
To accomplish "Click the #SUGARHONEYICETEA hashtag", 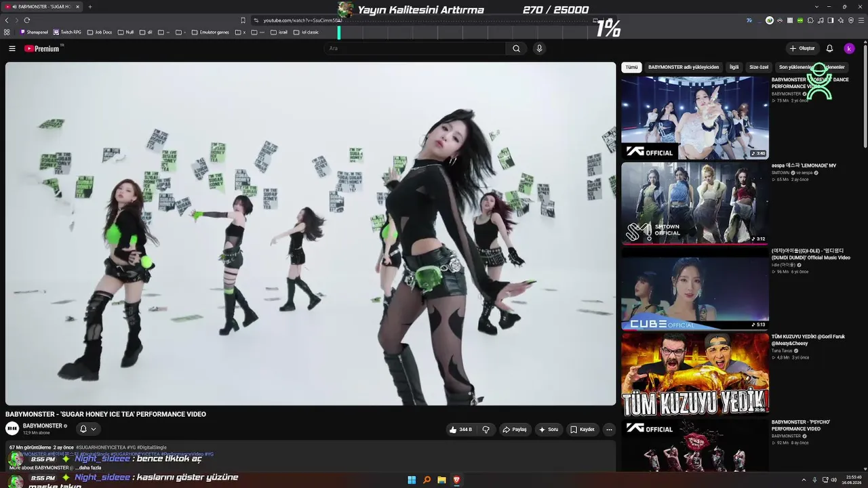I will (x=100, y=447).
